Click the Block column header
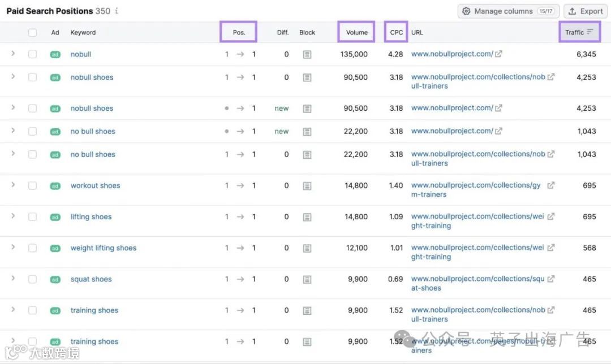Viewport: 611px width, 364px height. (307, 32)
